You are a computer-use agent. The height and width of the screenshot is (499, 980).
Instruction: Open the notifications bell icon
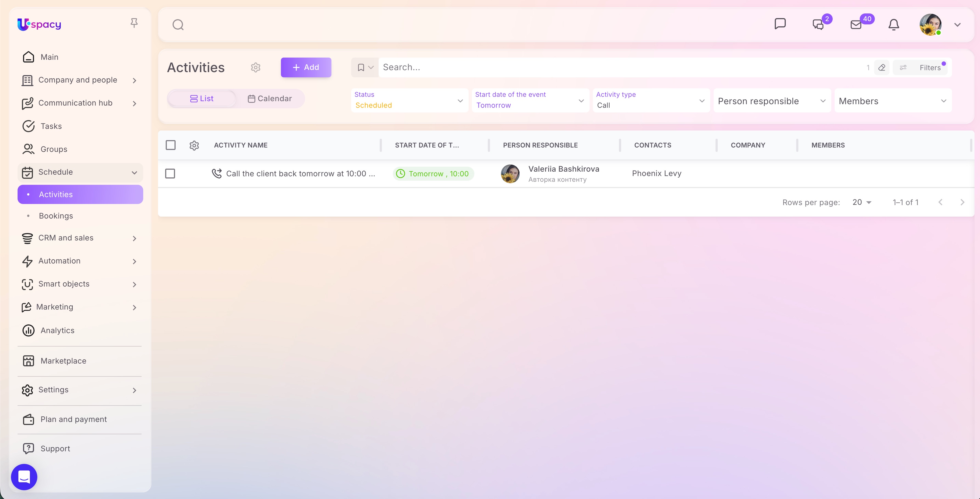click(894, 25)
